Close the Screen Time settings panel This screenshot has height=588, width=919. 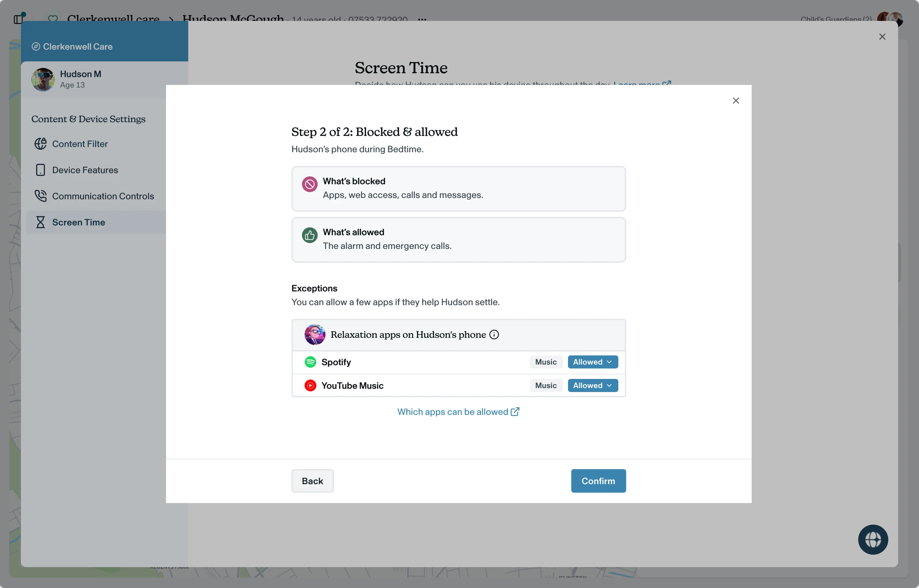pos(882,37)
